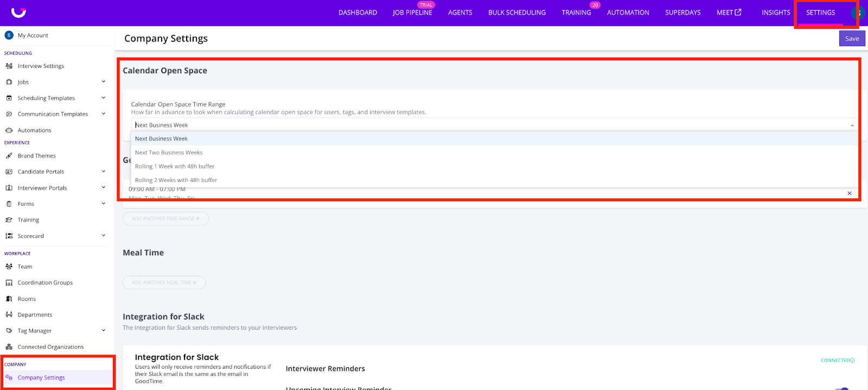Click the Calendar Open Space Time Range field
The height and width of the screenshot is (390, 868).
coord(494,125)
